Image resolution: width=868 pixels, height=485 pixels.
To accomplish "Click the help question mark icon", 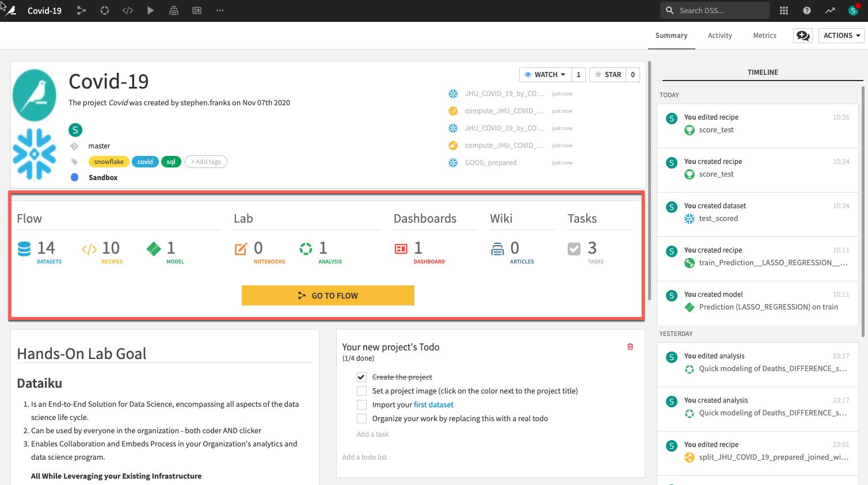I will 807,10.
